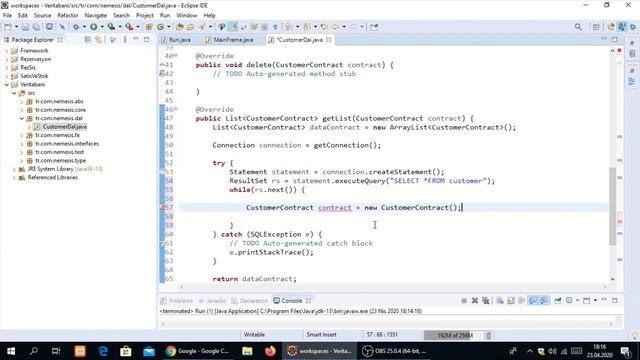Click the Pin Editor toolbar icon
Viewport: 640px width, 360px height.
(x=374, y=27)
